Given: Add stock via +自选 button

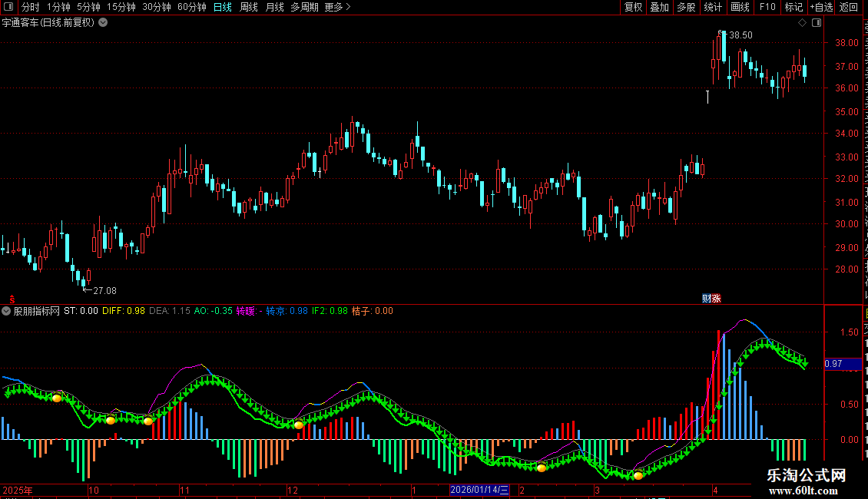Looking at the screenshot, I should coord(821,7).
